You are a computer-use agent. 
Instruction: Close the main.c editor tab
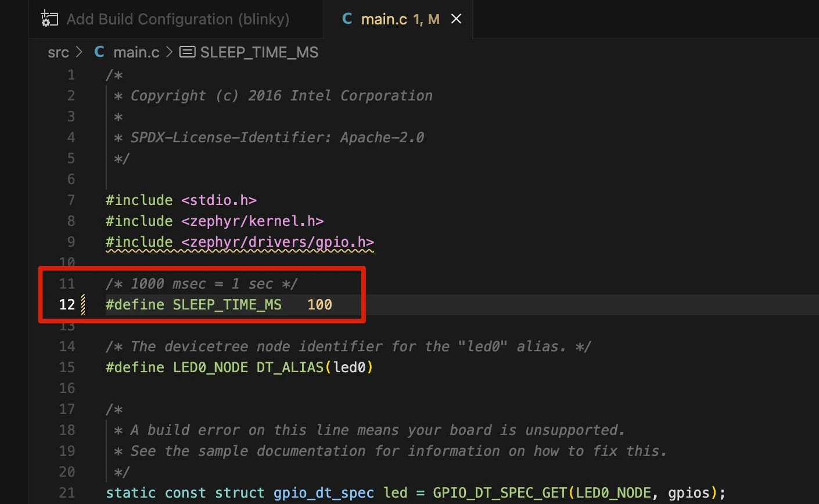(x=457, y=19)
